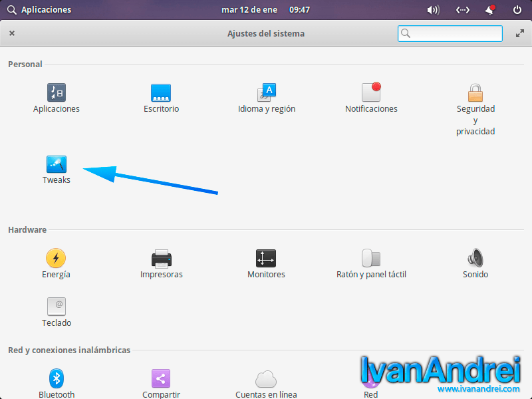Open Seguridad y privacidad settings
The width and height of the screenshot is (532, 399).
pyautogui.click(x=475, y=92)
